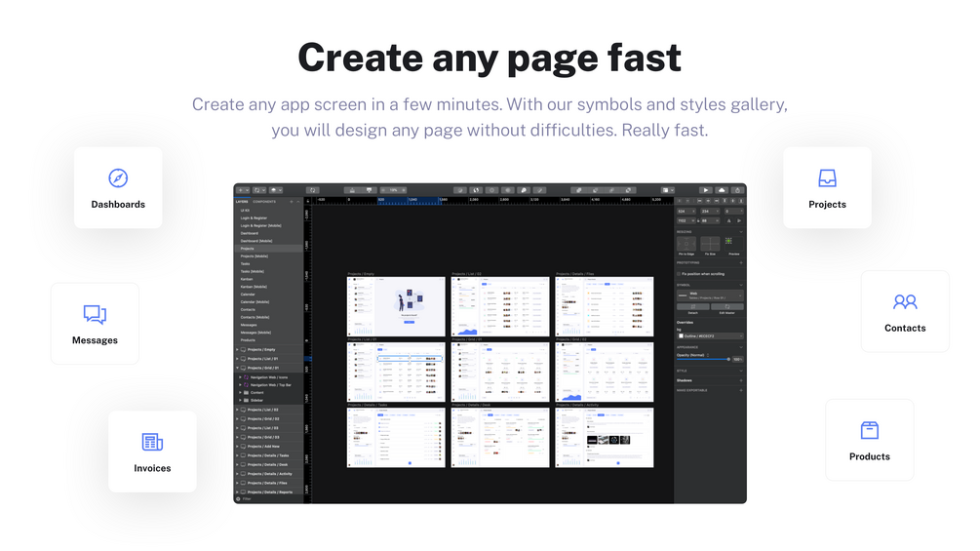Expand the Content group layer
The height and width of the screenshot is (551, 980).
[240, 392]
